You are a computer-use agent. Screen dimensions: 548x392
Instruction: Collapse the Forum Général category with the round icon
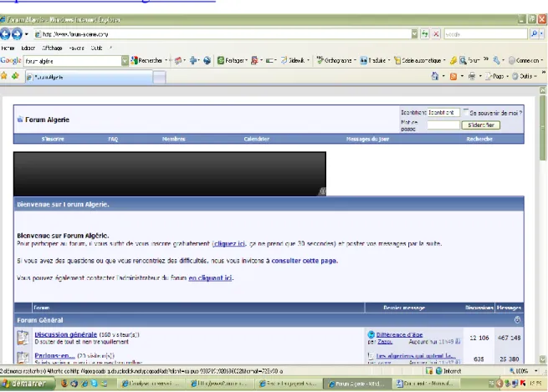[517, 320]
